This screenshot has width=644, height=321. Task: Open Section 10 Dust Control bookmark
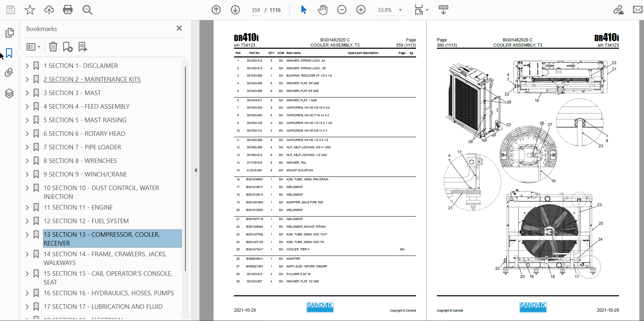[101, 192]
